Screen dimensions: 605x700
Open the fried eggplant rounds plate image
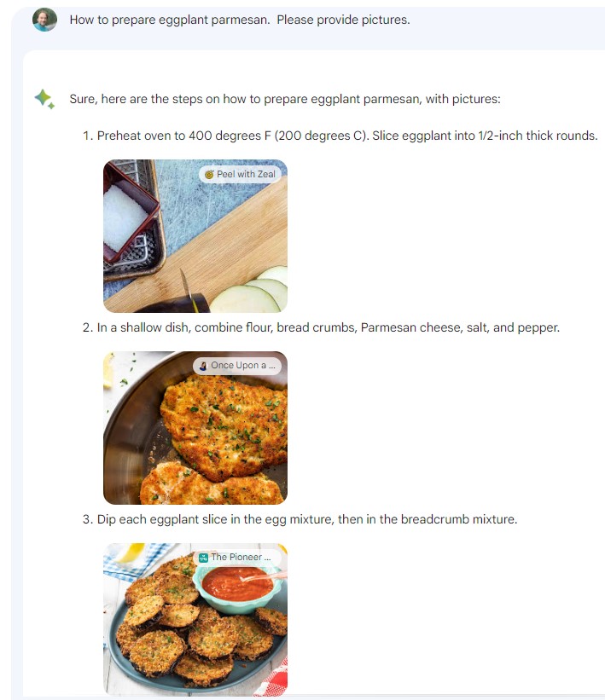pos(195,620)
